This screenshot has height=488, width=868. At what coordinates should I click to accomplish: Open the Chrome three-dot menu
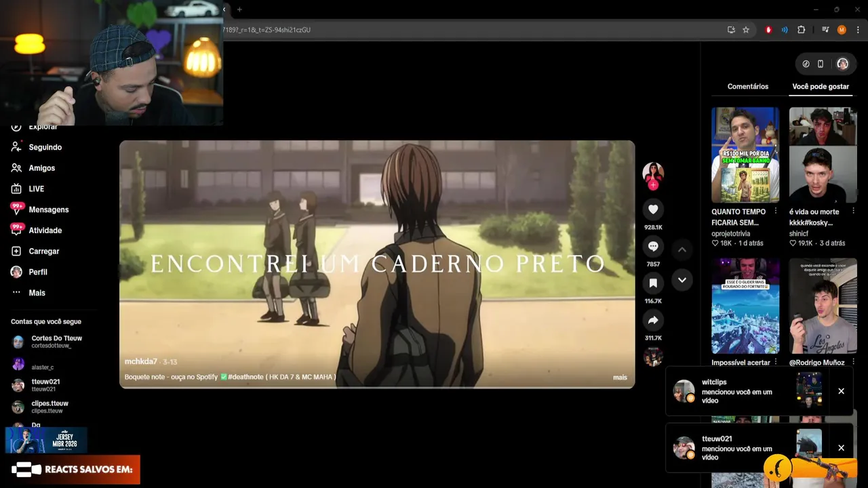(x=857, y=30)
